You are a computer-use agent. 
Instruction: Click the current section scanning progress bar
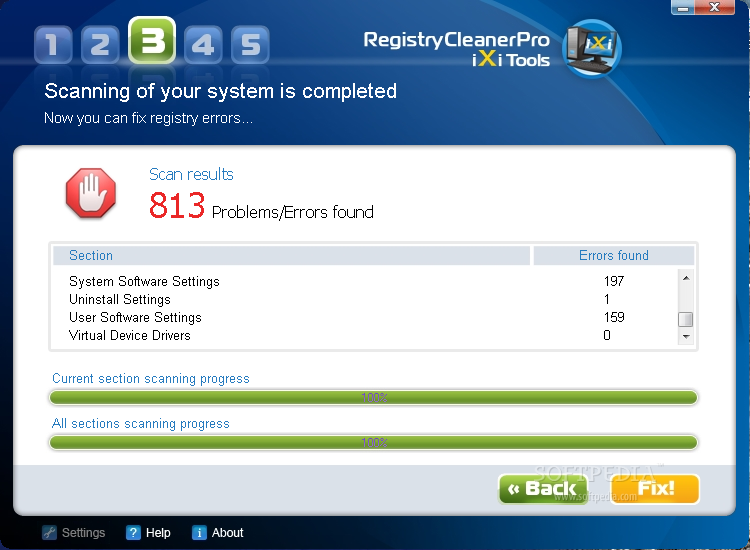pos(374,397)
